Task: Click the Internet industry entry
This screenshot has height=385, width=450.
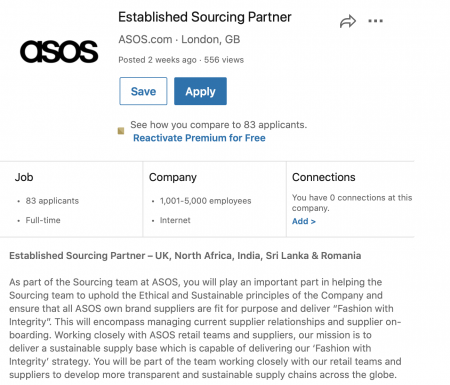Action: tap(175, 220)
